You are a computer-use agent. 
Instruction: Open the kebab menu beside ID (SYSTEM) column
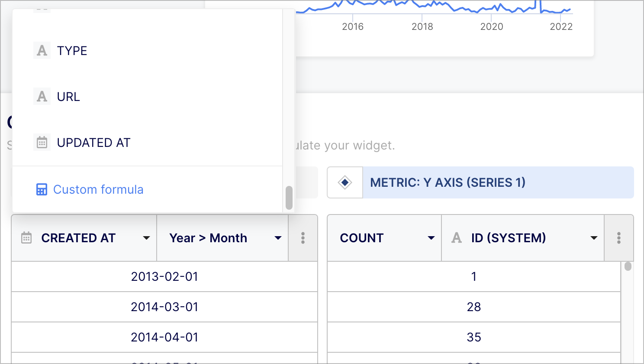click(x=619, y=238)
